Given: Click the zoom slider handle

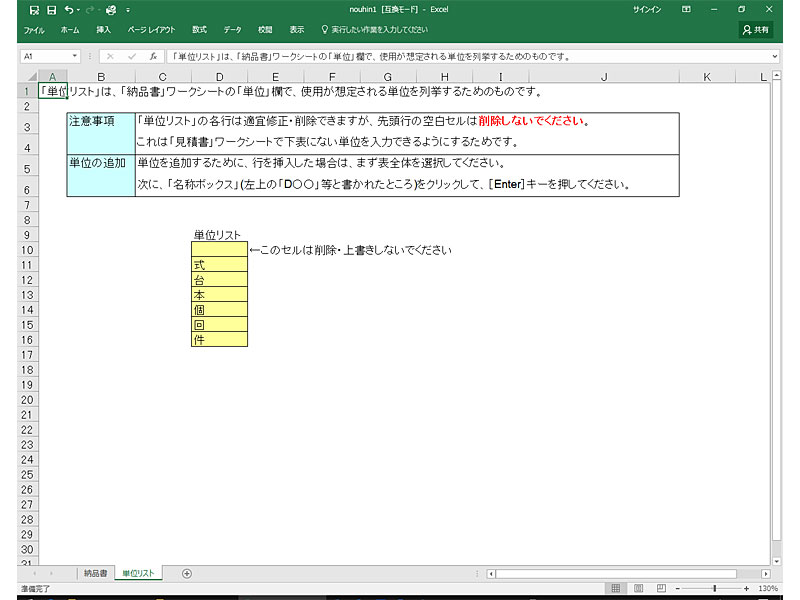Looking at the screenshot, I should 714,589.
